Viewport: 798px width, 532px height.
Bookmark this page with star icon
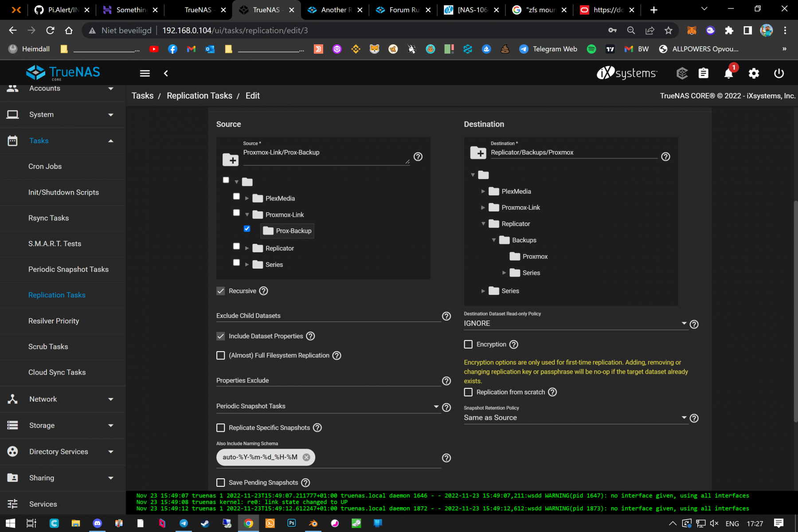669,31
